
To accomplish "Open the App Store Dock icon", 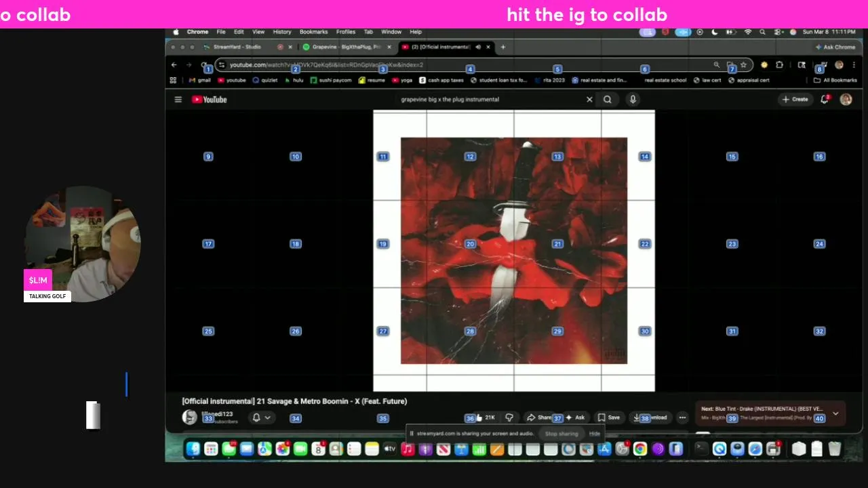I will tap(604, 449).
